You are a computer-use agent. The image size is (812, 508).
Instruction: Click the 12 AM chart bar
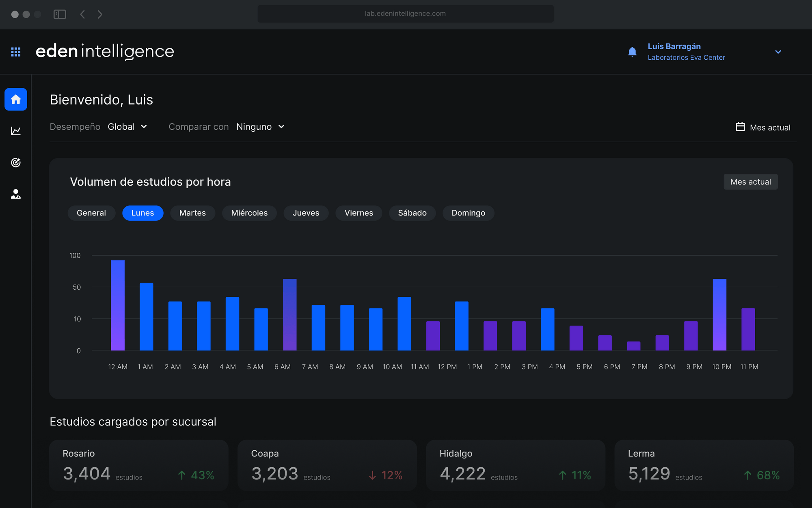[x=118, y=306]
